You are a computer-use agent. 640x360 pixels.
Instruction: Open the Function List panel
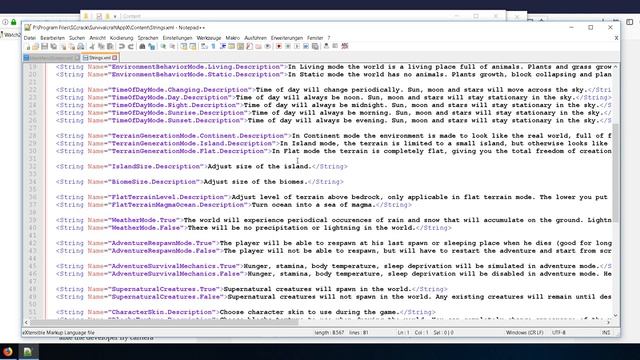[x=249, y=46]
